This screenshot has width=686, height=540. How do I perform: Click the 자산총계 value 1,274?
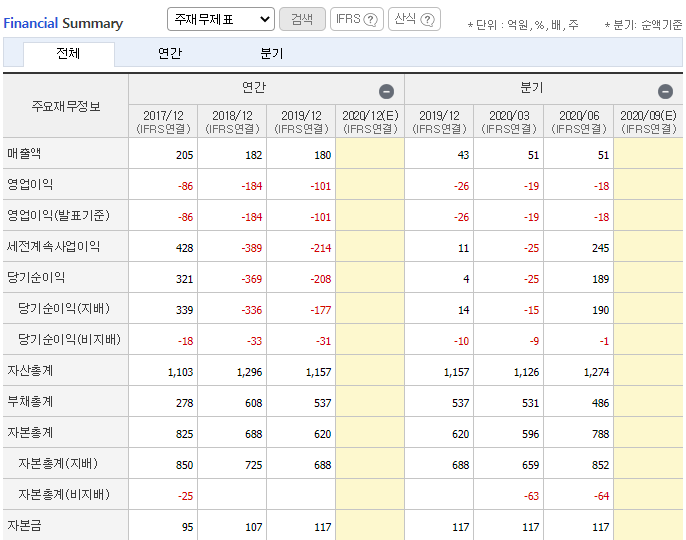tap(596, 372)
